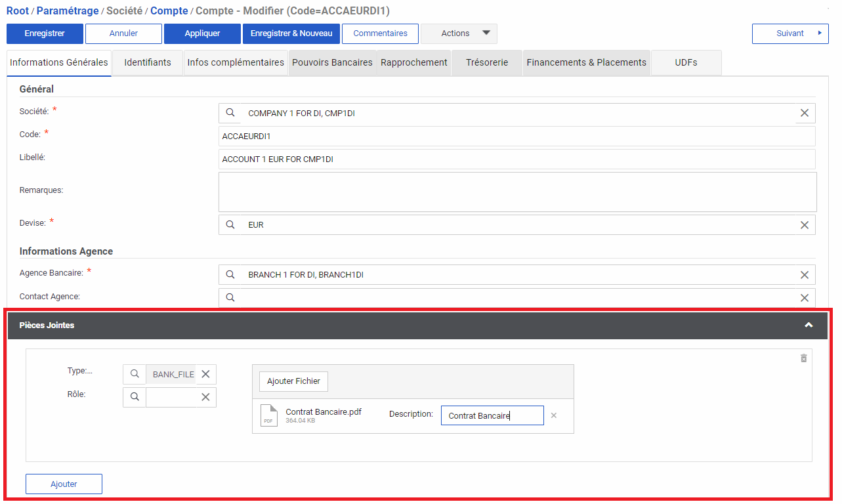Switch to the Identifiants tab
This screenshot has height=504, width=842.
point(148,62)
